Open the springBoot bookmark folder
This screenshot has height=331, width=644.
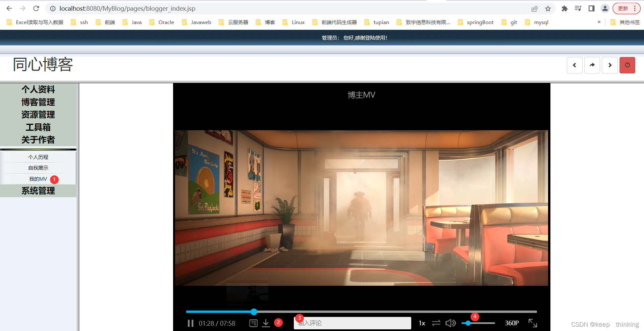point(476,22)
